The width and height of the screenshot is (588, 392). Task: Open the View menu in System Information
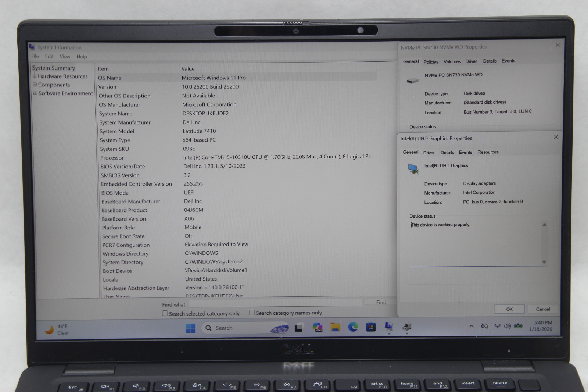(65, 57)
